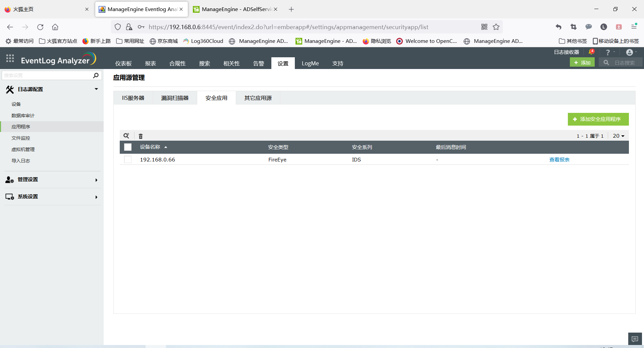Click the EventLog Analyzer logo
The image size is (644, 348).
pos(58,59)
